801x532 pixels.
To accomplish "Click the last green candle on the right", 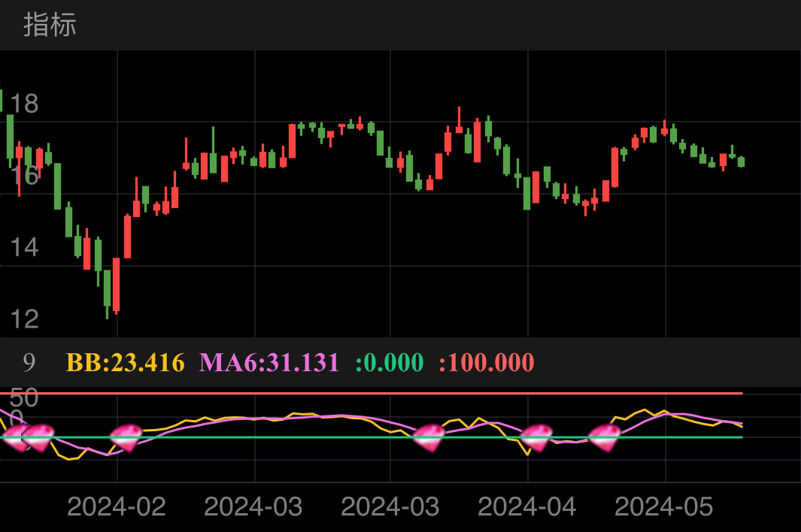I will coord(741,162).
